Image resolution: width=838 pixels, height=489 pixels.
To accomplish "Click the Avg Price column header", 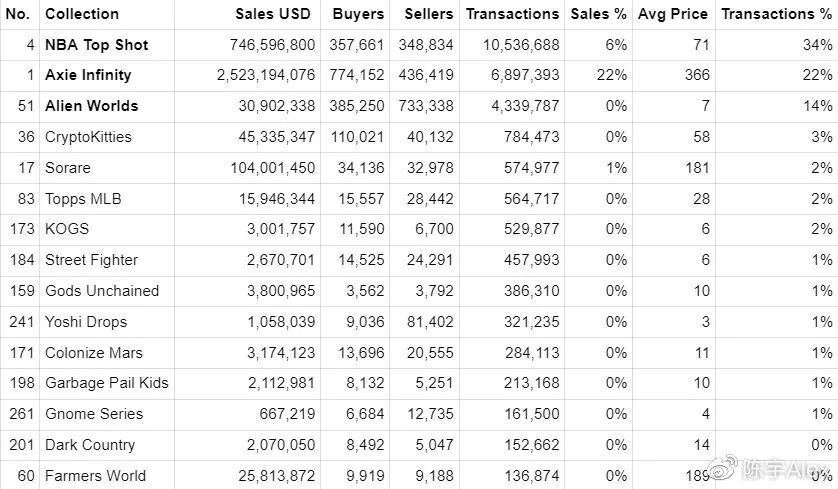I will [x=673, y=14].
